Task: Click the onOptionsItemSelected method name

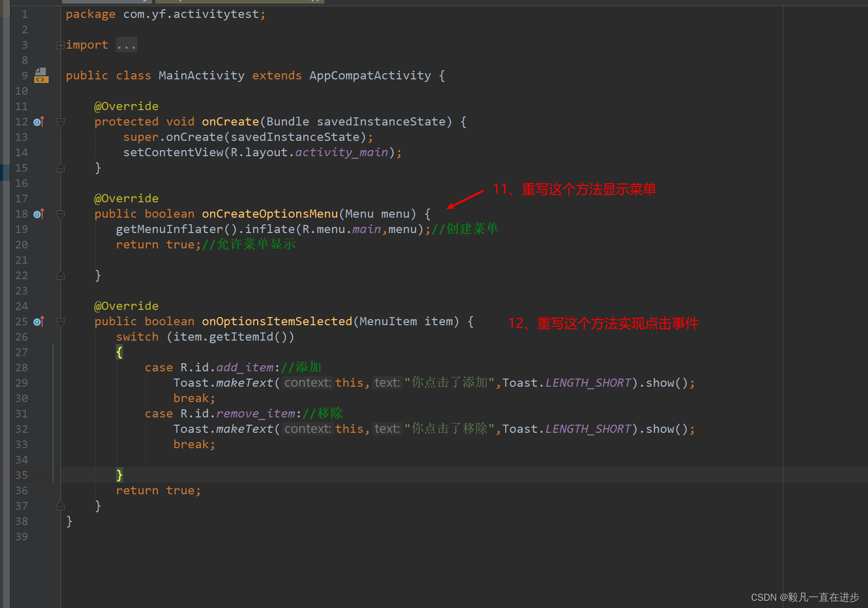Action: click(x=277, y=322)
